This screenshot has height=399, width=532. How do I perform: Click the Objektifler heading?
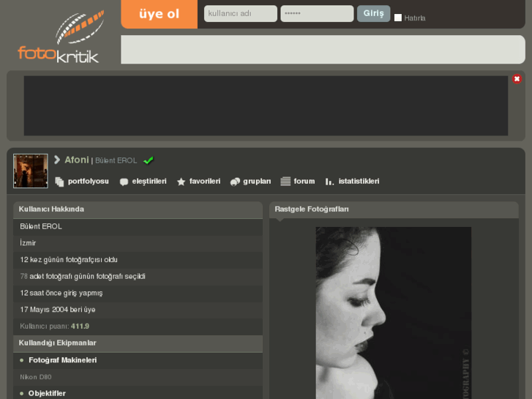click(x=47, y=393)
